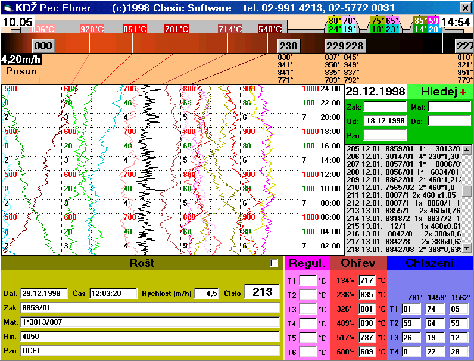Click the records list scrollbar thumb

click(x=467, y=191)
